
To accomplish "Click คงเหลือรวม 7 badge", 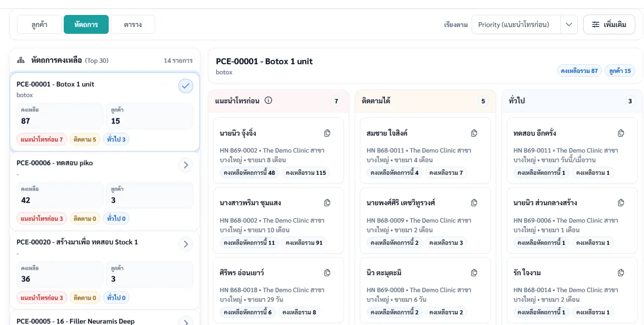I will (x=446, y=172).
